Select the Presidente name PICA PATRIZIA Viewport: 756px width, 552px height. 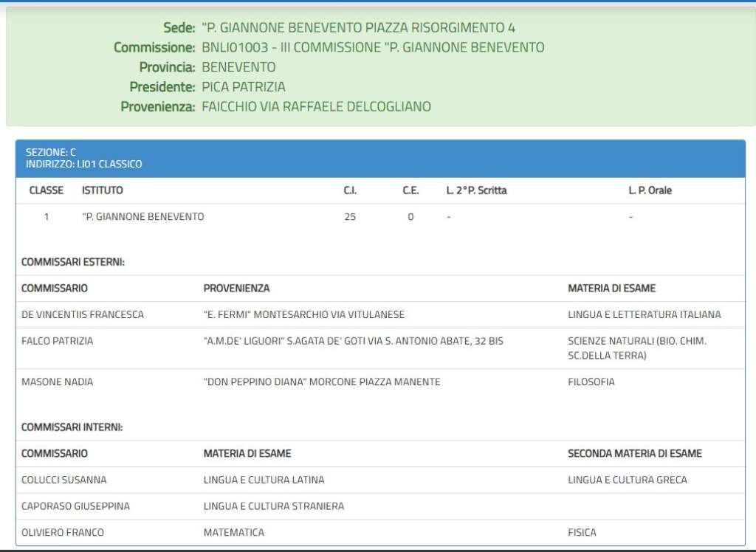pos(244,87)
